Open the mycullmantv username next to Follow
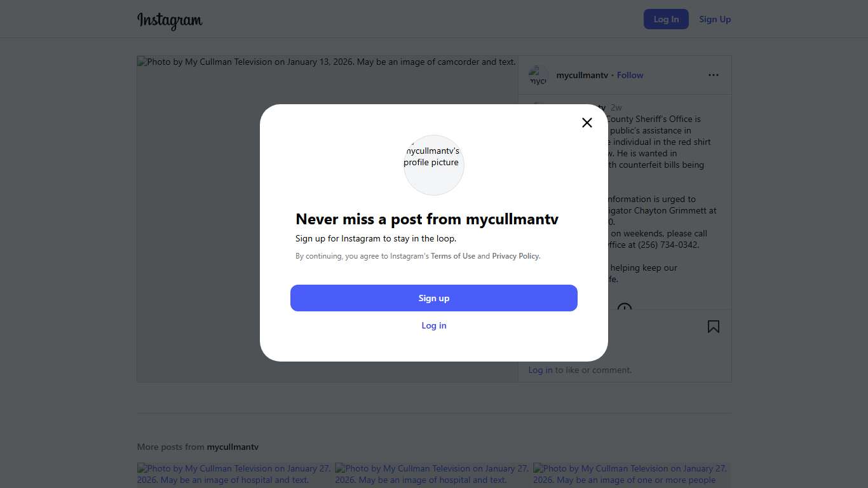Image resolution: width=868 pixels, height=488 pixels. [582, 75]
